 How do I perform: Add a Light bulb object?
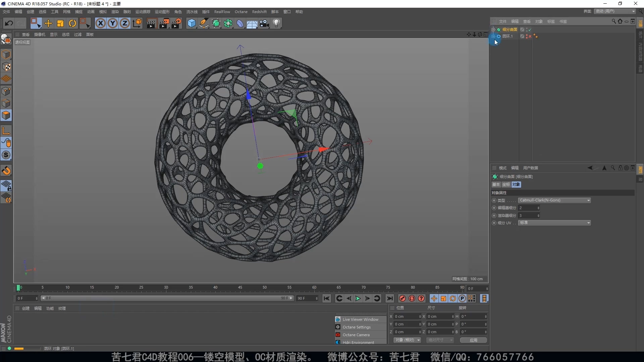pyautogui.click(x=276, y=23)
